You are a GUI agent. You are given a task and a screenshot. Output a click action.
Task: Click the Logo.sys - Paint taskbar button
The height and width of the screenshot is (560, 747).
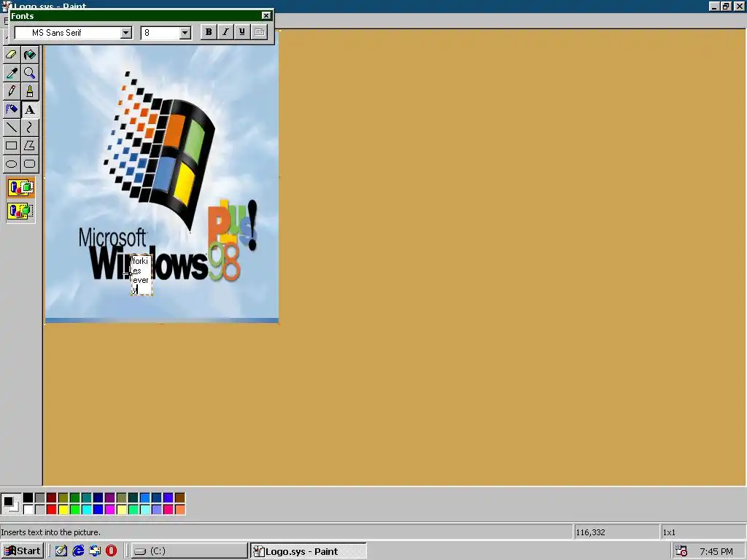(308, 551)
